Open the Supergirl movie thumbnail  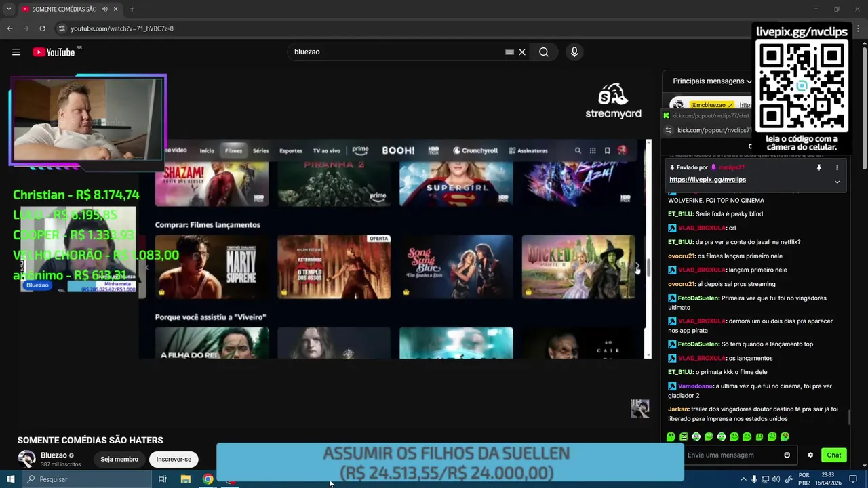(456, 184)
